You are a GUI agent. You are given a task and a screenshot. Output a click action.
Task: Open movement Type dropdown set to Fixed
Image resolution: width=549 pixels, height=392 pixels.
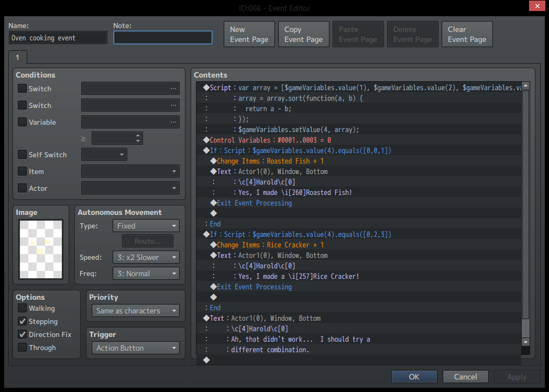[146, 226]
